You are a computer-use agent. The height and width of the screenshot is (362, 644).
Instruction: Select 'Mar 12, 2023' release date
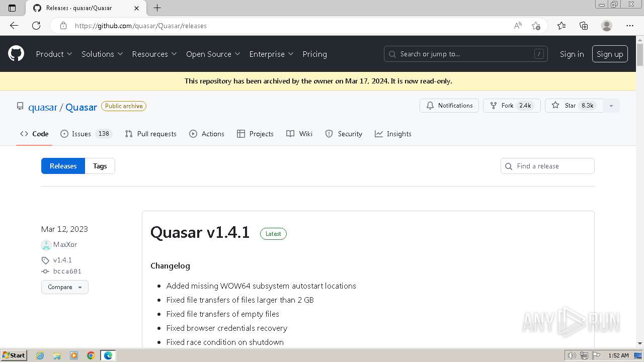tap(64, 229)
